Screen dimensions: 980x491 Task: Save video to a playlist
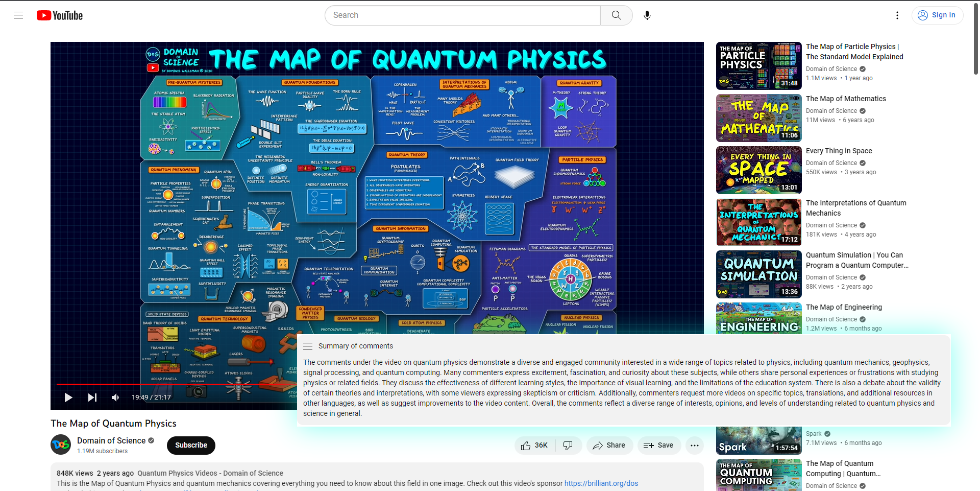pos(658,446)
